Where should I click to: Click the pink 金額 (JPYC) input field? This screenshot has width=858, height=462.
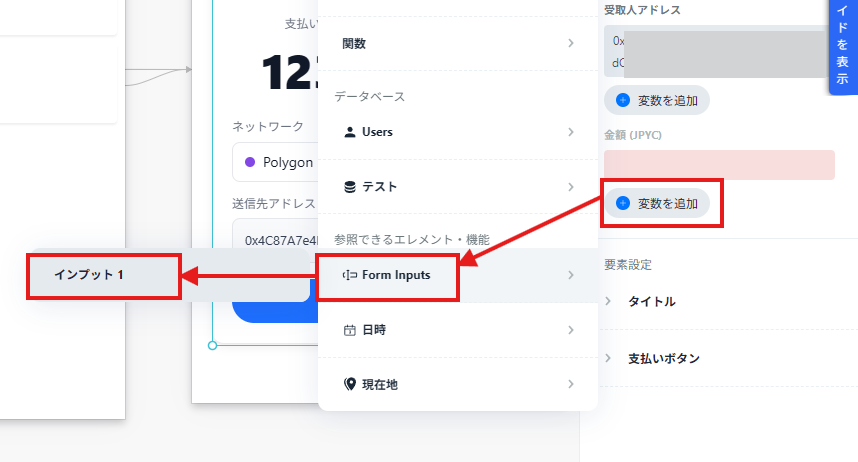pos(719,165)
